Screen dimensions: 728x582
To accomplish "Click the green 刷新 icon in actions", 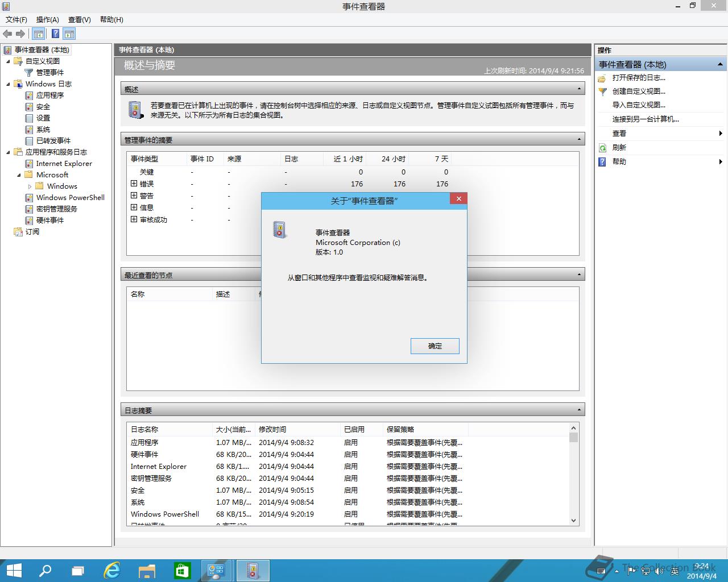I will click(x=602, y=148).
